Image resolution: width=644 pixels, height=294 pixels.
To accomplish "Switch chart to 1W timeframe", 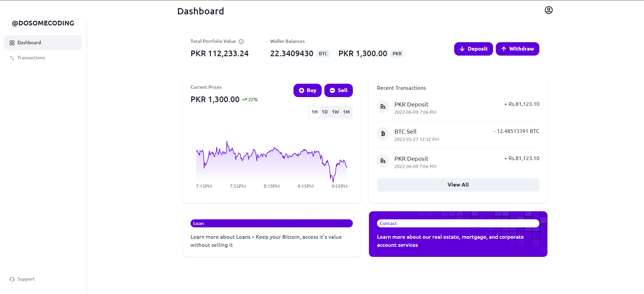I will click(335, 112).
